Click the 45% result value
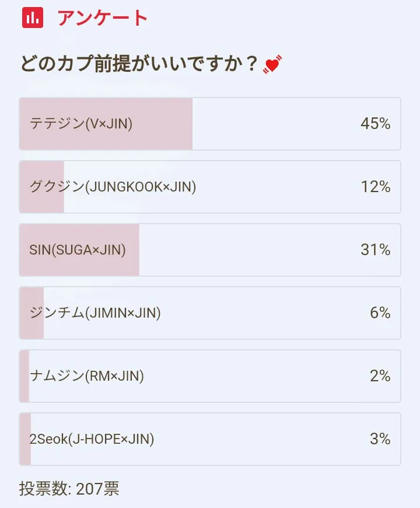Viewport: 420px width, 508px height. click(x=375, y=124)
